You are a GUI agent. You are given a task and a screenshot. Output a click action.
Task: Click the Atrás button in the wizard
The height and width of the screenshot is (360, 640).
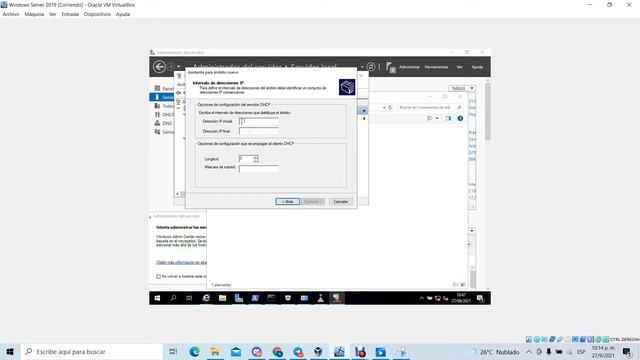pyautogui.click(x=288, y=202)
